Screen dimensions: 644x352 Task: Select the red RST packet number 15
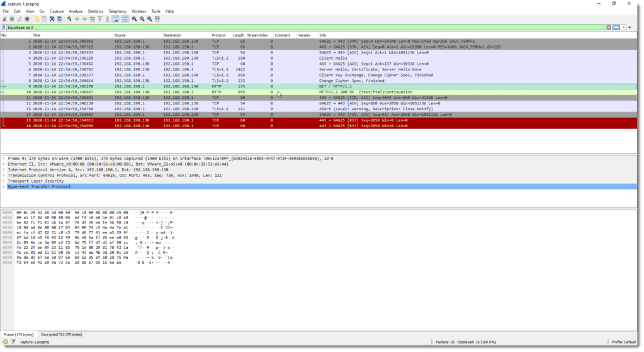click(189, 120)
